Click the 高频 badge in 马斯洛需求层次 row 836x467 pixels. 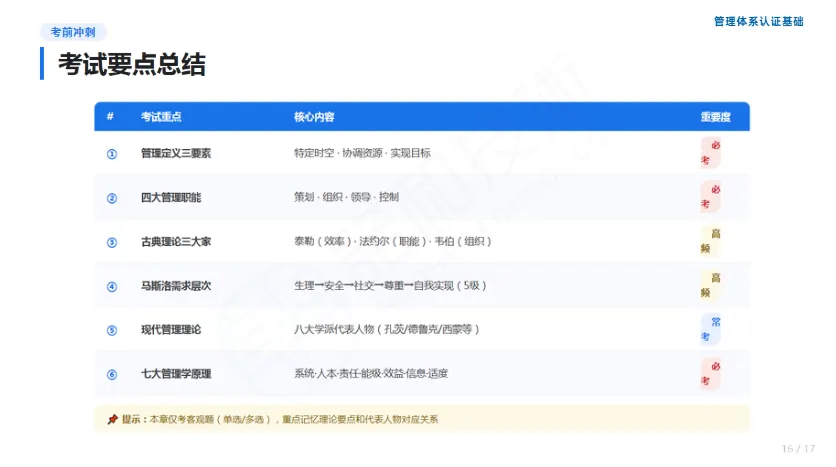tap(711, 285)
